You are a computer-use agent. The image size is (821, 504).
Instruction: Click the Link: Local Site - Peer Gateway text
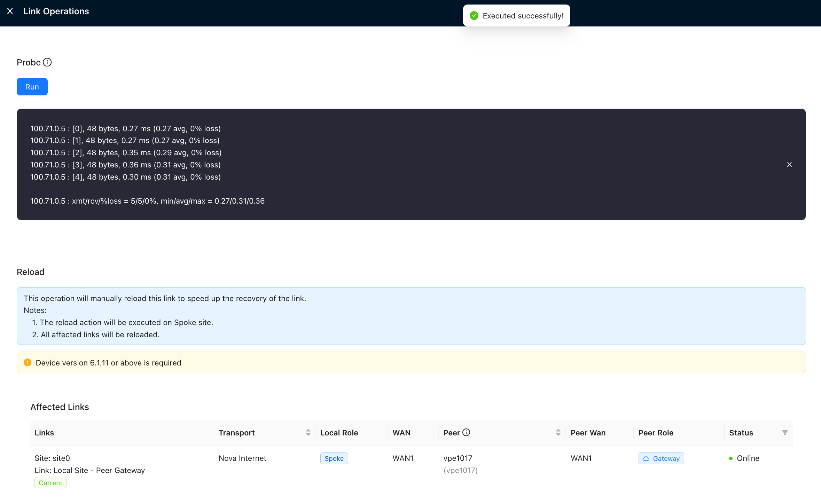click(x=89, y=470)
